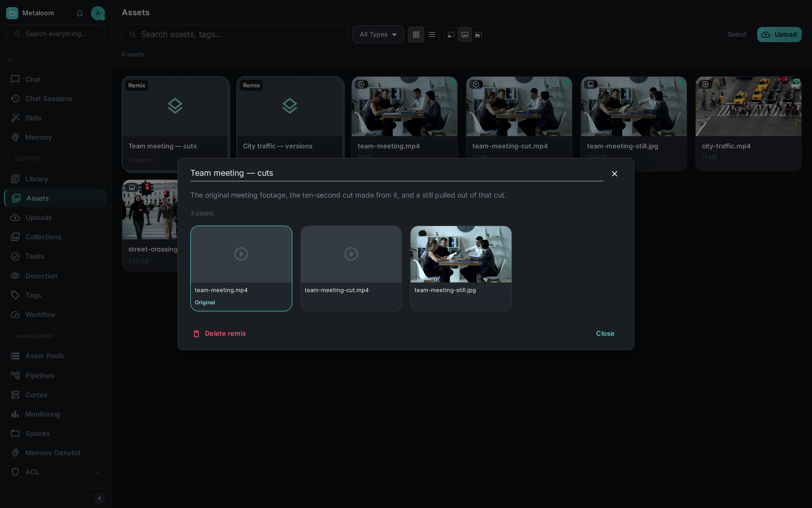Viewport: 812px width, 508px height.
Task: Open the user avatar menu
Action: pos(98,13)
